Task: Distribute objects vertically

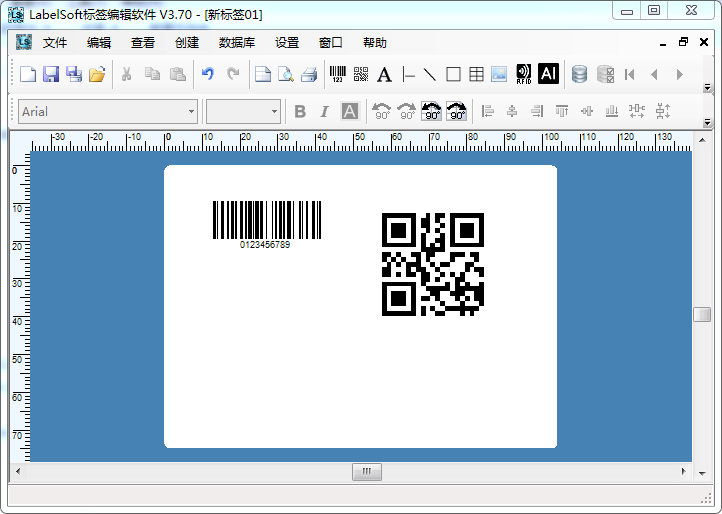Action: pos(663,111)
